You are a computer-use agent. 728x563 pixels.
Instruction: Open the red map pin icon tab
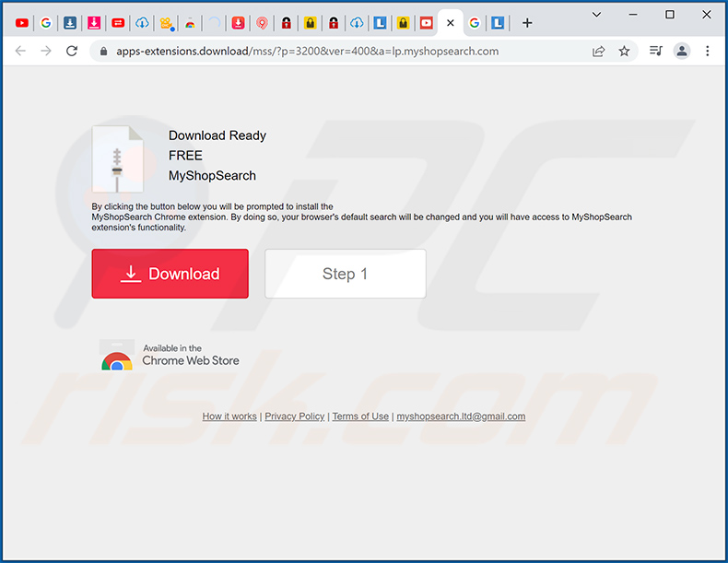click(262, 23)
